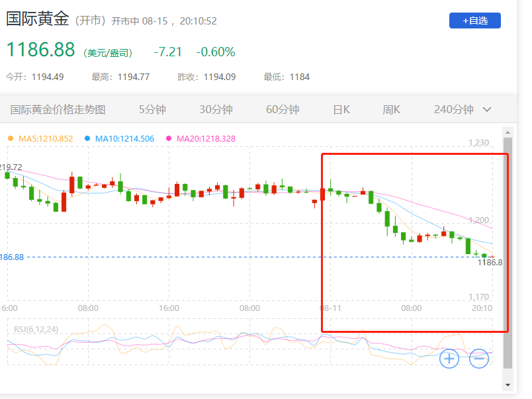This screenshot has height=399, width=532.
Task: Click the RSI(6,12,24) indicator label
Action: point(36,330)
